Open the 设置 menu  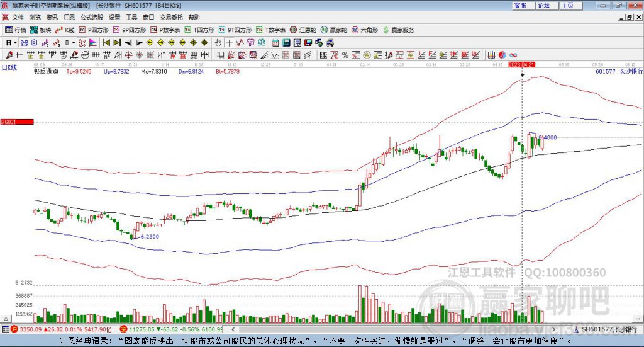[x=114, y=17]
